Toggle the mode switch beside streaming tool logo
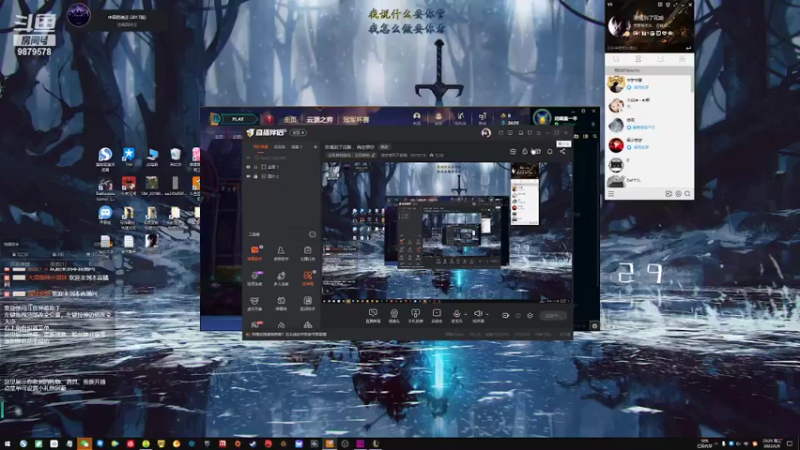This screenshot has height=450, width=800. pos(298,133)
